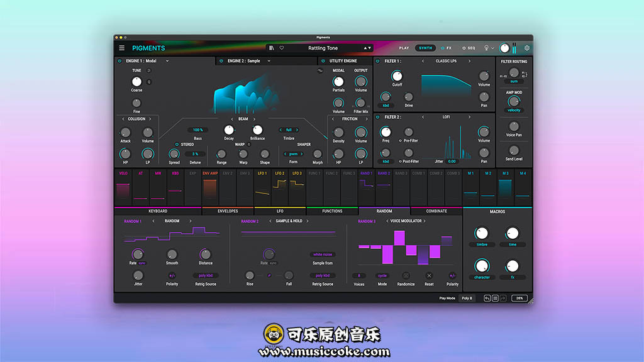Select the previous preset with the down arrow
The width and height of the screenshot is (644, 362).
click(370, 48)
